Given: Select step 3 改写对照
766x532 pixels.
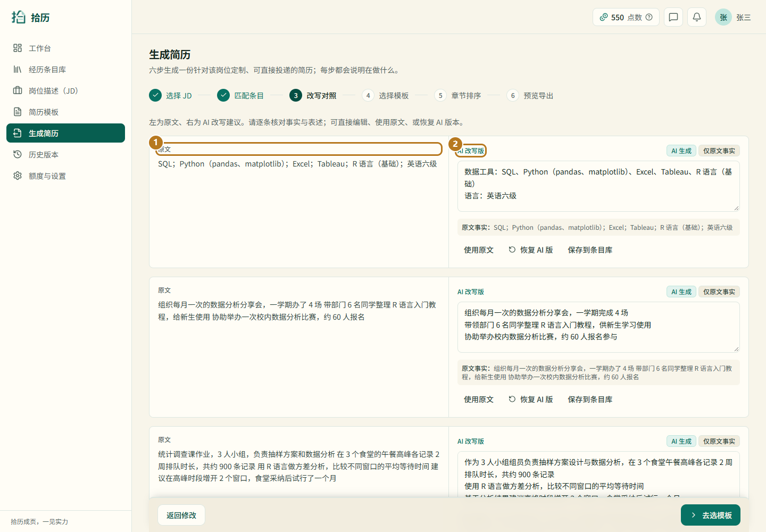Looking at the screenshot, I should point(313,95).
